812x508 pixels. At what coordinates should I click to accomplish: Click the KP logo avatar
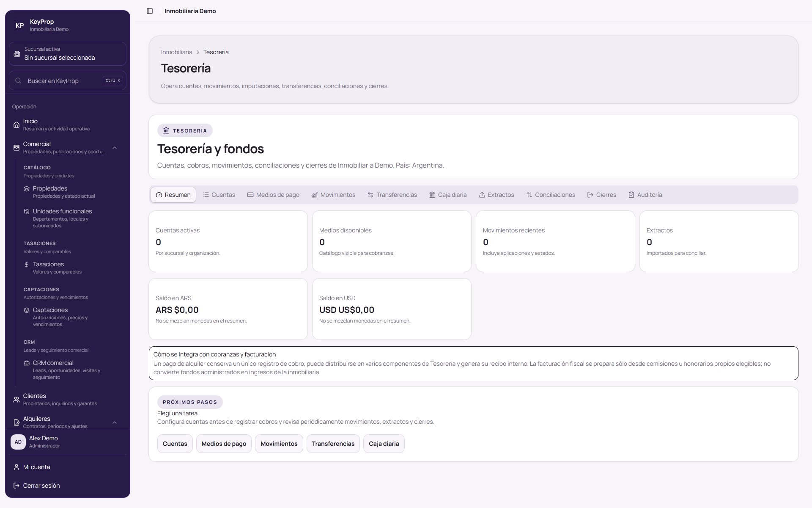(19, 25)
